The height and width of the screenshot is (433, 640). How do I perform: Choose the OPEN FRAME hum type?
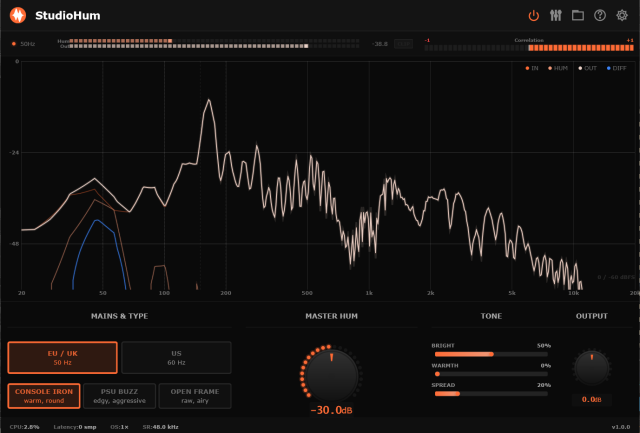pos(195,395)
